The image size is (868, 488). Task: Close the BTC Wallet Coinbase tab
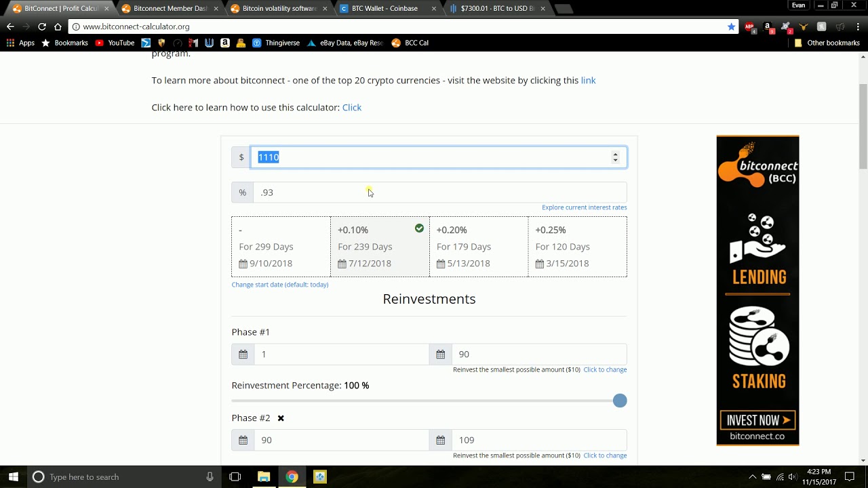(433, 9)
